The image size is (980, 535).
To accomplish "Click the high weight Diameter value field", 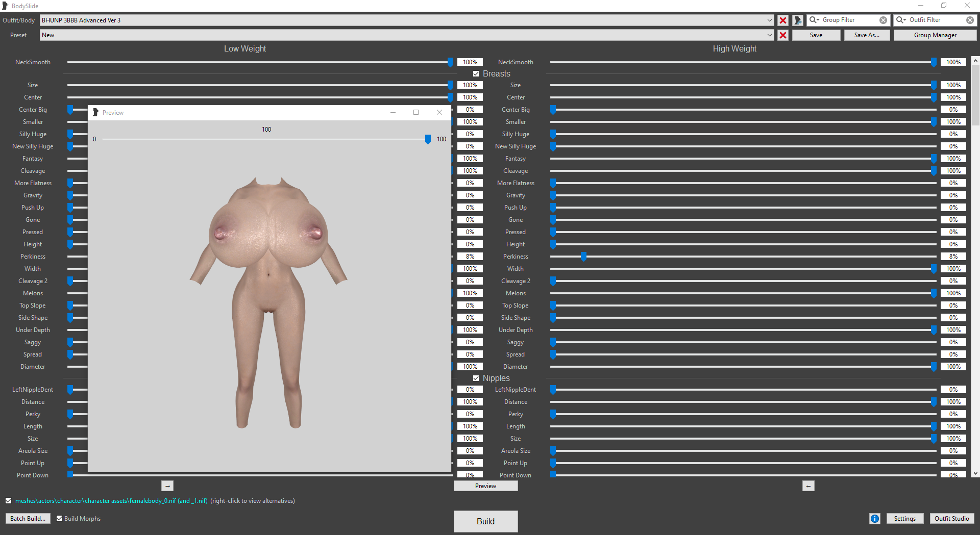I will tap(953, 367).
